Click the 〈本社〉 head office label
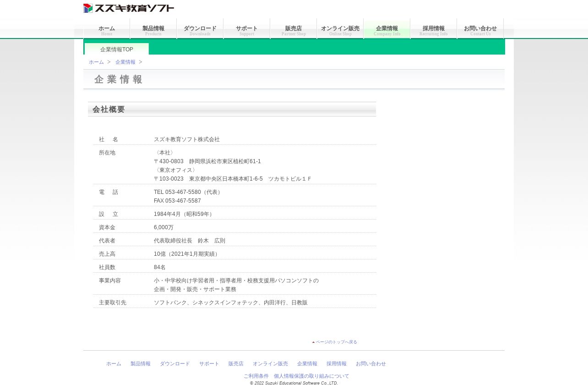The height and width of the screenshot is (391, 588). [x=165, y=153]
